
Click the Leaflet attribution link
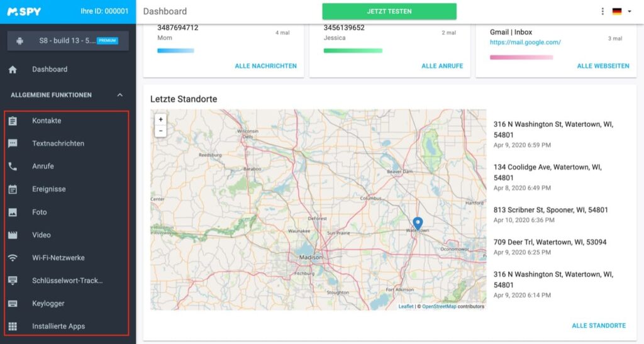406,306
